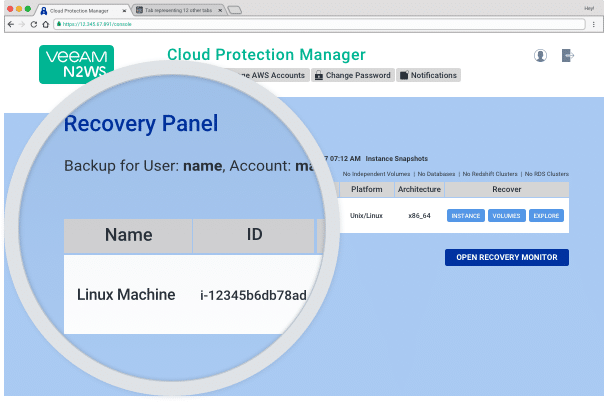
Task: Close the tab representing 12 other tabs
Action: [220, 10]
